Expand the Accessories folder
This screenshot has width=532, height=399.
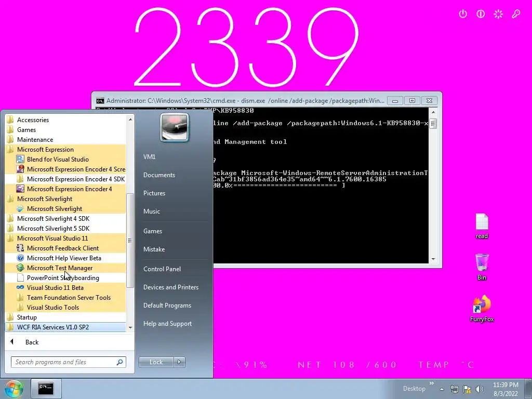(65, 120)
